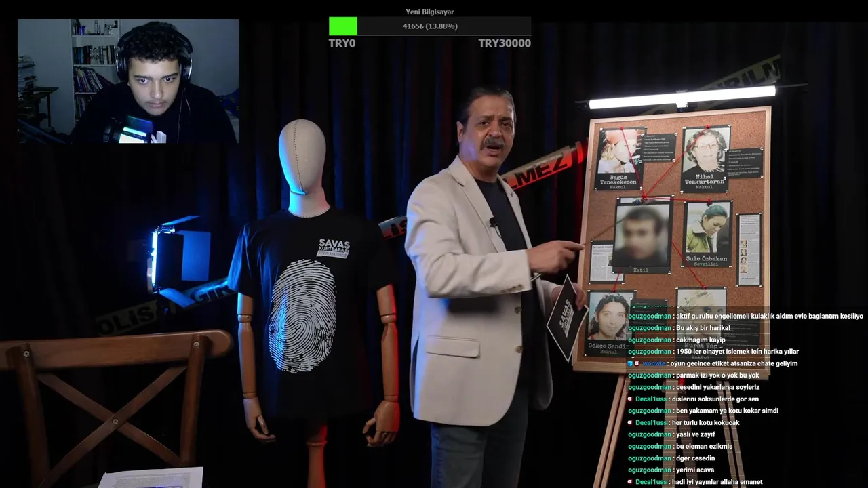The width and height of the screenshot is (868, 488).
Task: Click Decal1uss badge on 'hadi iyi yayınlar' message
Action: point(630,482)
